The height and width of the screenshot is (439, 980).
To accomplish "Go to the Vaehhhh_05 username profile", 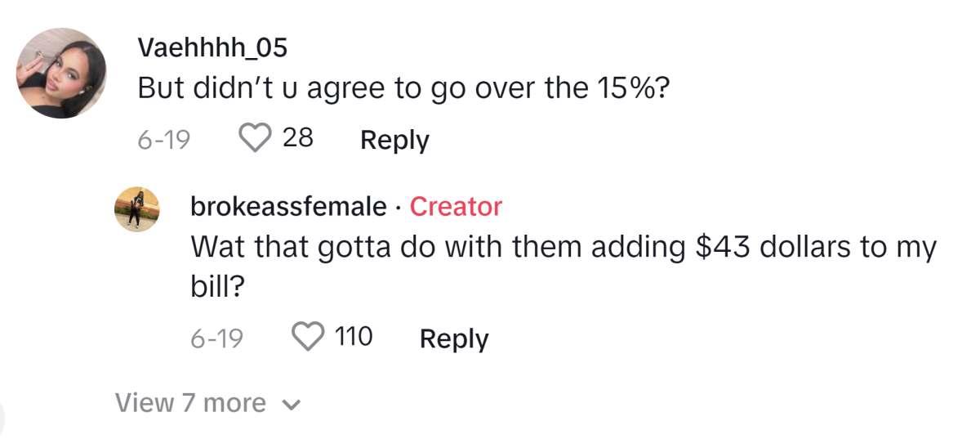I will coord(212,48).
